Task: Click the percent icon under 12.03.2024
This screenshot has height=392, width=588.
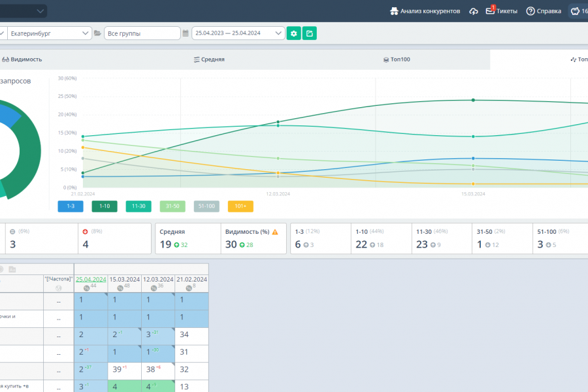Action: 154,288
